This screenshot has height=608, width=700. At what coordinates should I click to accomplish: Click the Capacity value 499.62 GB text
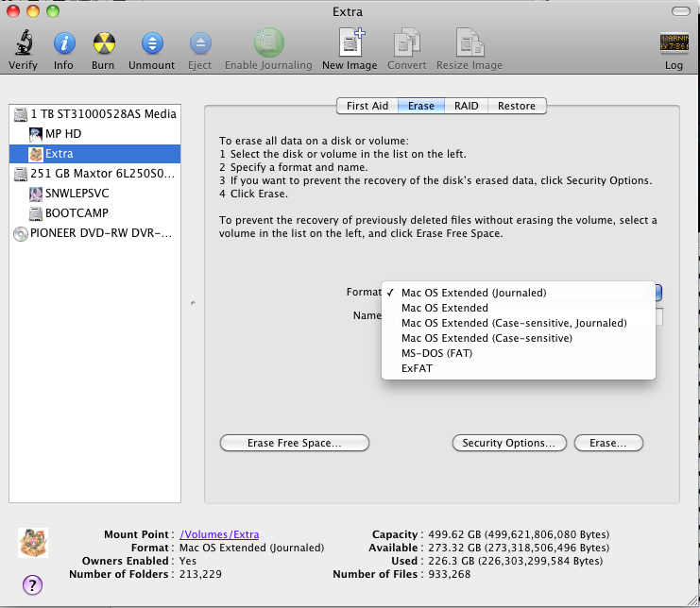[x=519, y=534]
